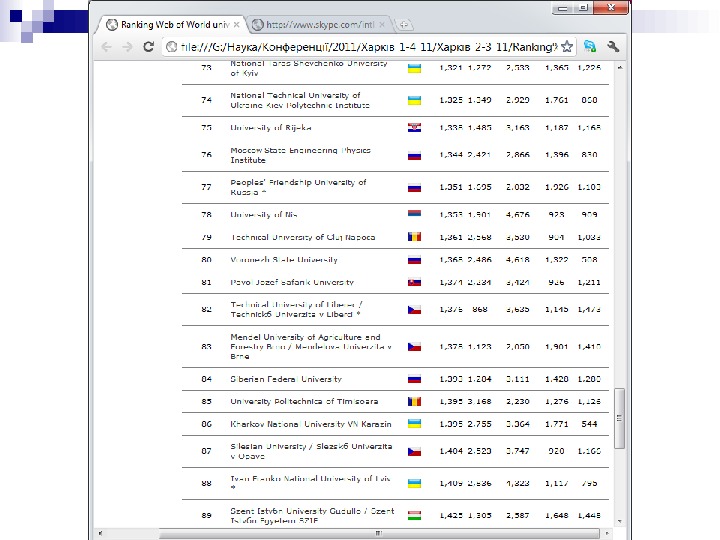Click the vertical scrollbar up arrow
Viewport: 720px width, 540px height.
620,68
